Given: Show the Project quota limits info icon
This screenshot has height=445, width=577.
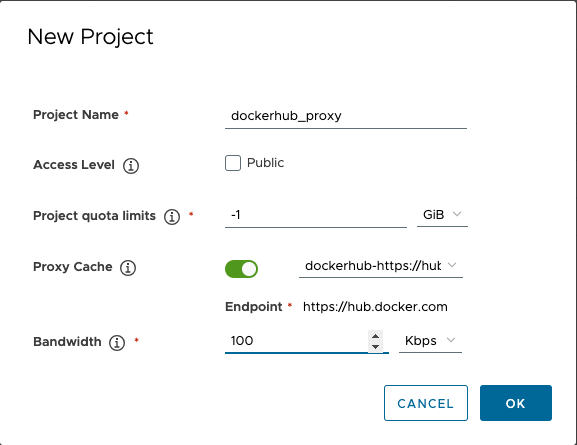Looking at the screenshot, I should pyautogui.click(x=172, y=216).
